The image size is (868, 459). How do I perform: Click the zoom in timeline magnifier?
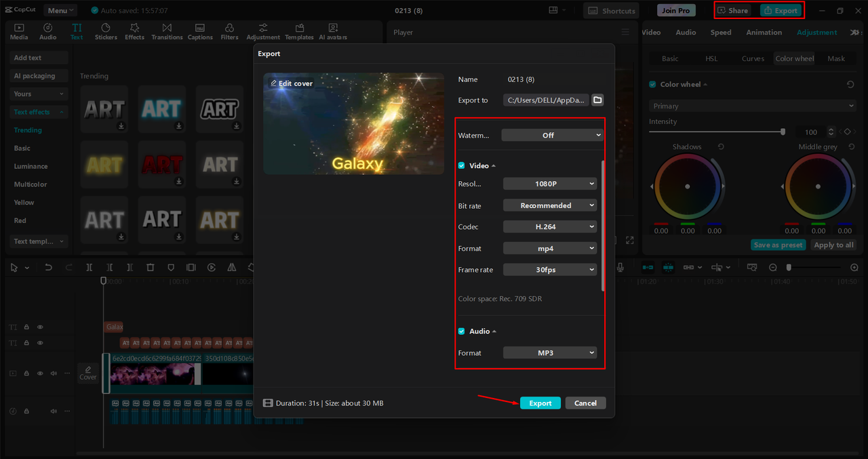[x=854, y=268]
